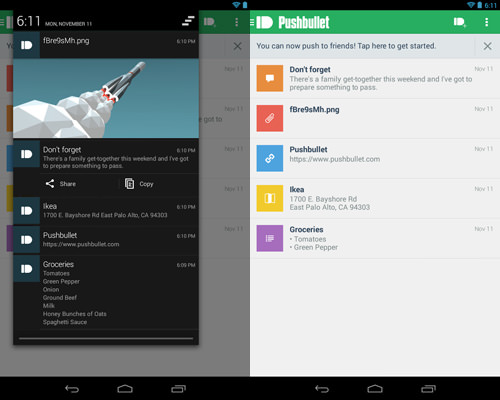Tap yellow map icon for Ikea address
The width and height of the screenshot is (500, 400).
(270, 198)
